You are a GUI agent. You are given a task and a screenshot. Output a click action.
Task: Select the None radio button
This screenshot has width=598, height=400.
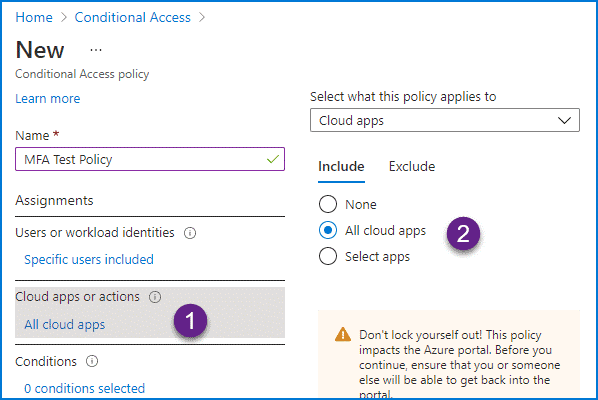(328, 204)
